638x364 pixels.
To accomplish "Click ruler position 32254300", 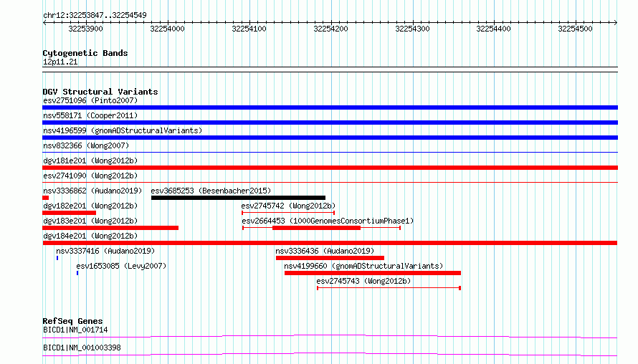I will coord(413,29).
